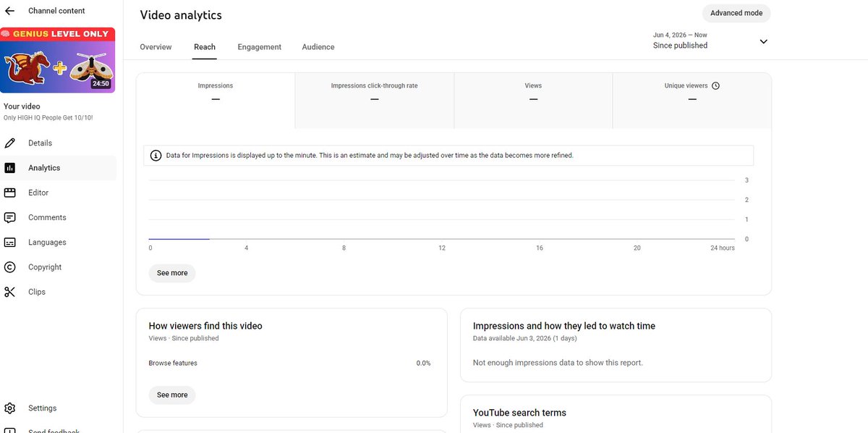The width and height of the screenshot is (868, 433).
Task: Click the info icon beside Impressions data note
Action: point(156,155)
